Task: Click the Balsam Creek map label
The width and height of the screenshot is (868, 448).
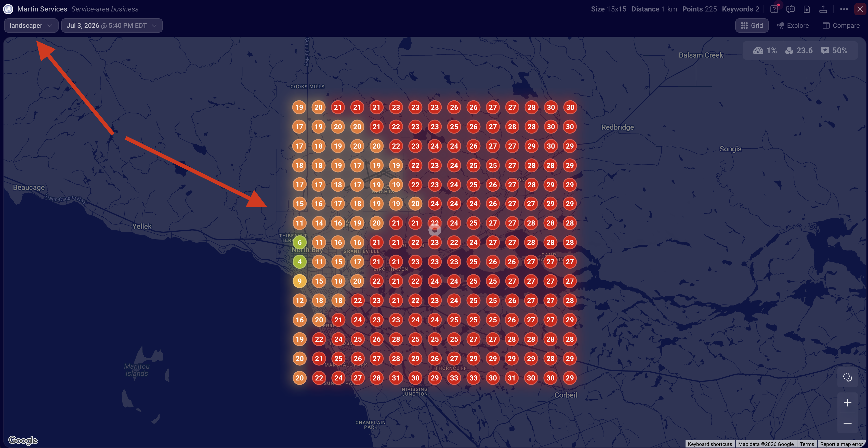Action: [x=701, y=55]
